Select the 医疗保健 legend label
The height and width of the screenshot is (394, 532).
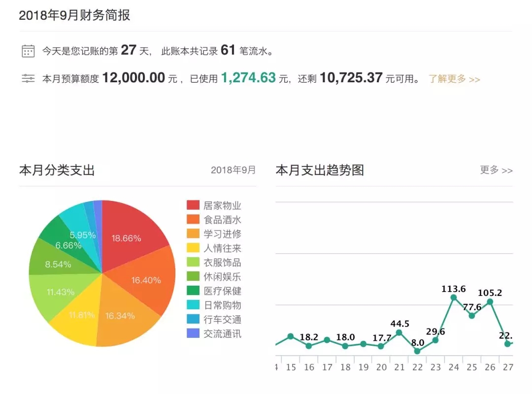pos(222,291)
